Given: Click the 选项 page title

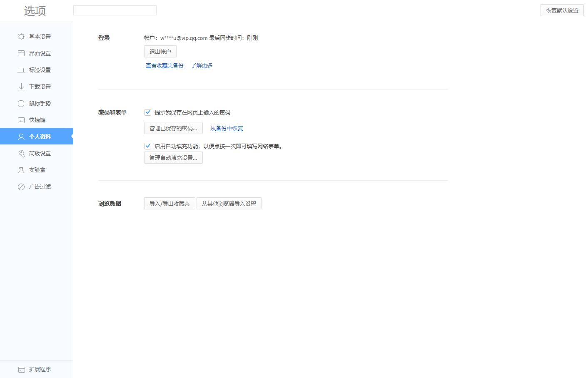Looking at the screenshot, I should point(35,11).
